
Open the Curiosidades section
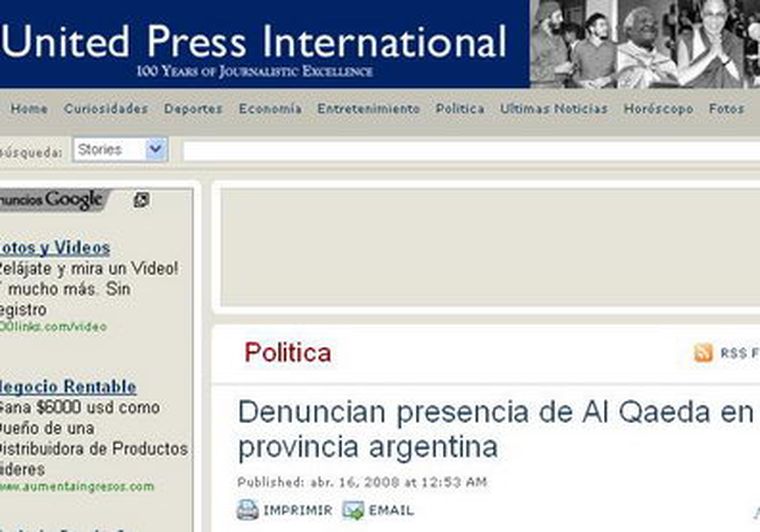click(x=106, y=109)
